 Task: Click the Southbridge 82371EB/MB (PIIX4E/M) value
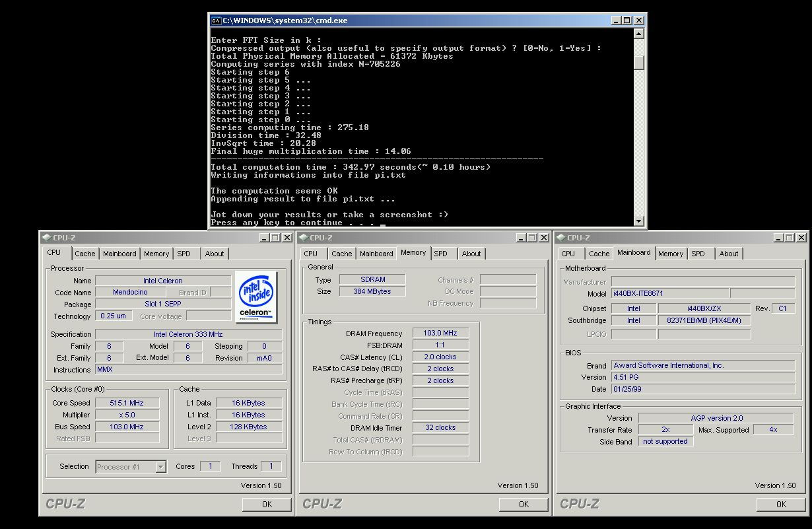(704, 320)
